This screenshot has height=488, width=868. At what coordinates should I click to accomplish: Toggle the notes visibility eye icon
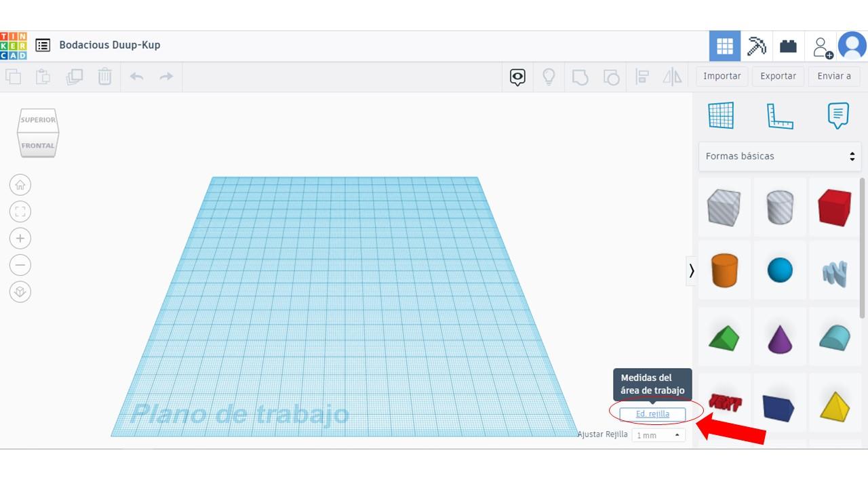tap(517, 77)
